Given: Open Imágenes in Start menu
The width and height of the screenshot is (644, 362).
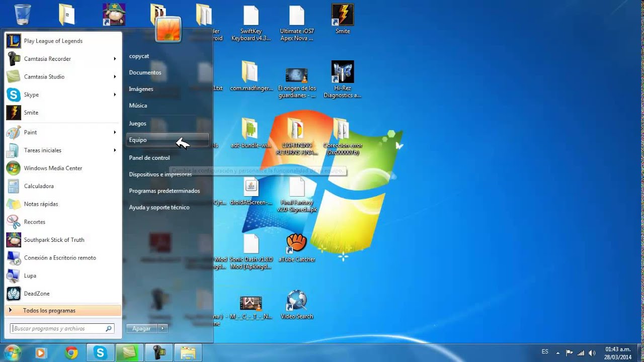Looking at the screenshot, I should (x=168, y=89).
